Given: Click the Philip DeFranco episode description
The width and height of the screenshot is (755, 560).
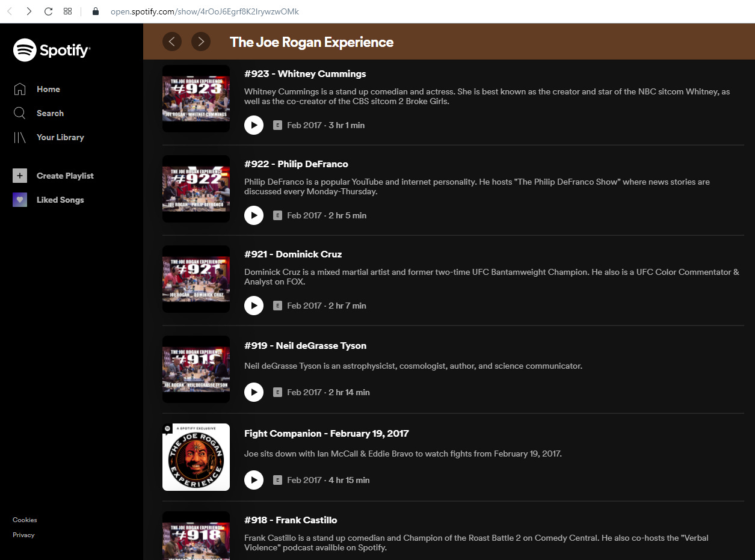Looking at the screenshot, I should [477, 186].
